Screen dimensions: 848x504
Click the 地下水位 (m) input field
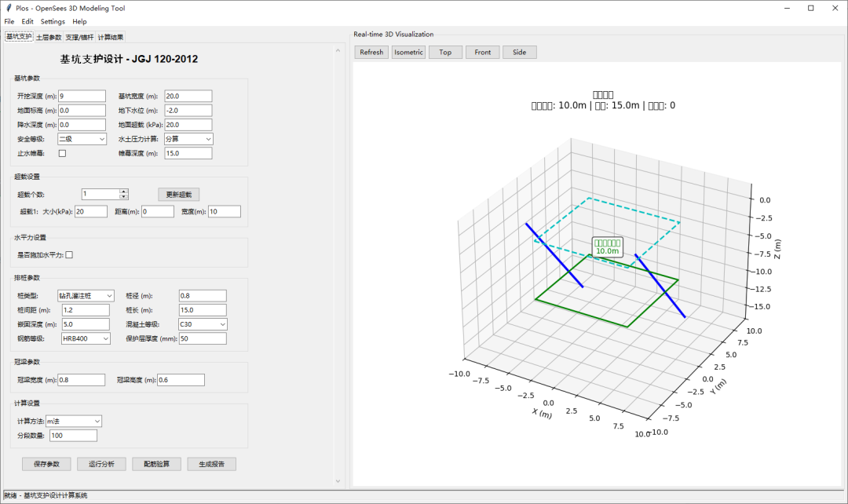(x=188, y=111)
